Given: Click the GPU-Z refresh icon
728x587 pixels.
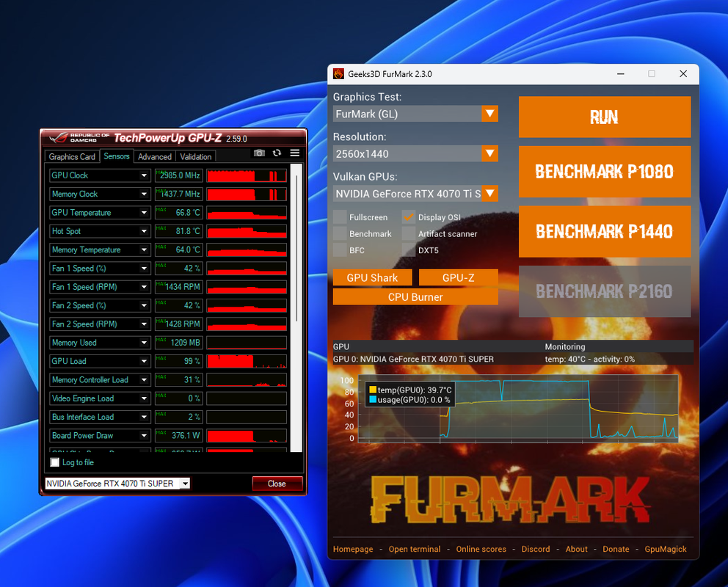Looking at the screenshot, I should pyautogui.click(x=277, y=153).
